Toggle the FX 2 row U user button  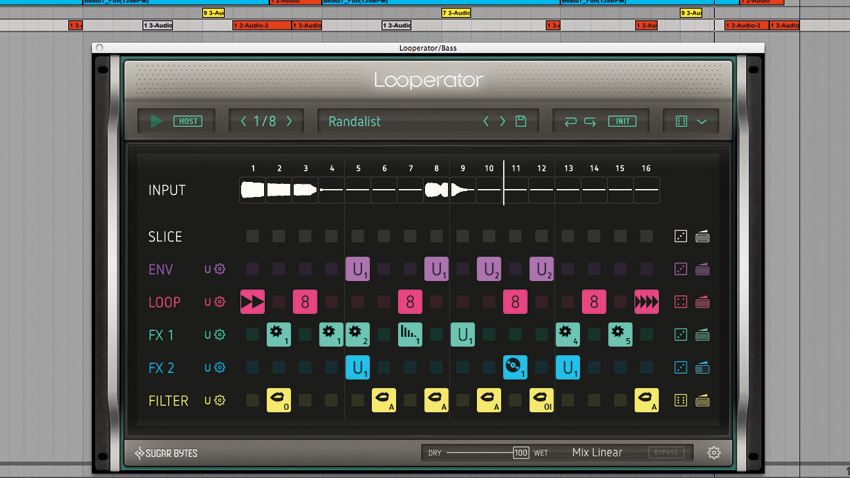(208, 367)
